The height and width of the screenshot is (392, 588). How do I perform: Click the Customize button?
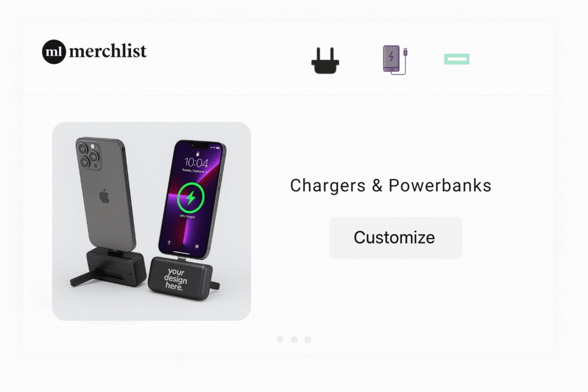396,238
